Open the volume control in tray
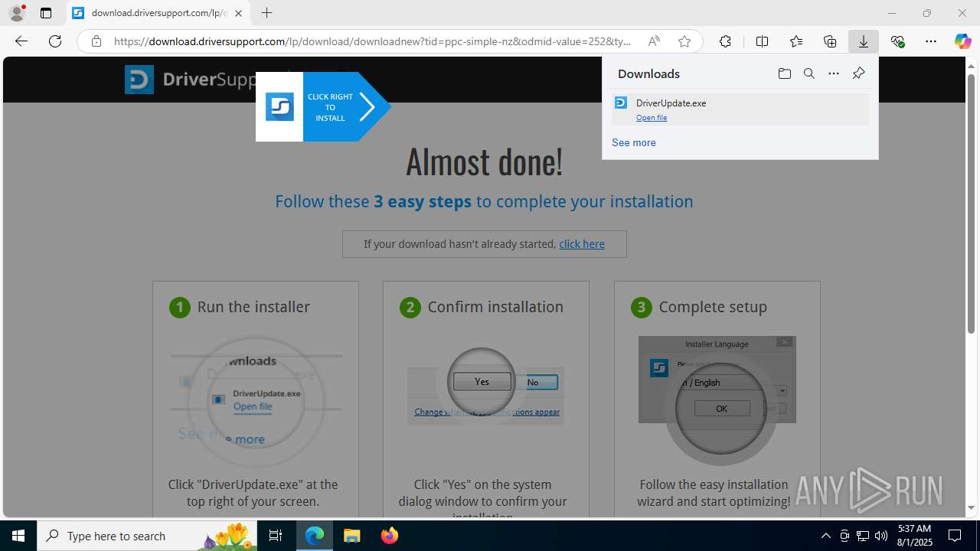This screenshot has height=551, width=980. point(880,536)
